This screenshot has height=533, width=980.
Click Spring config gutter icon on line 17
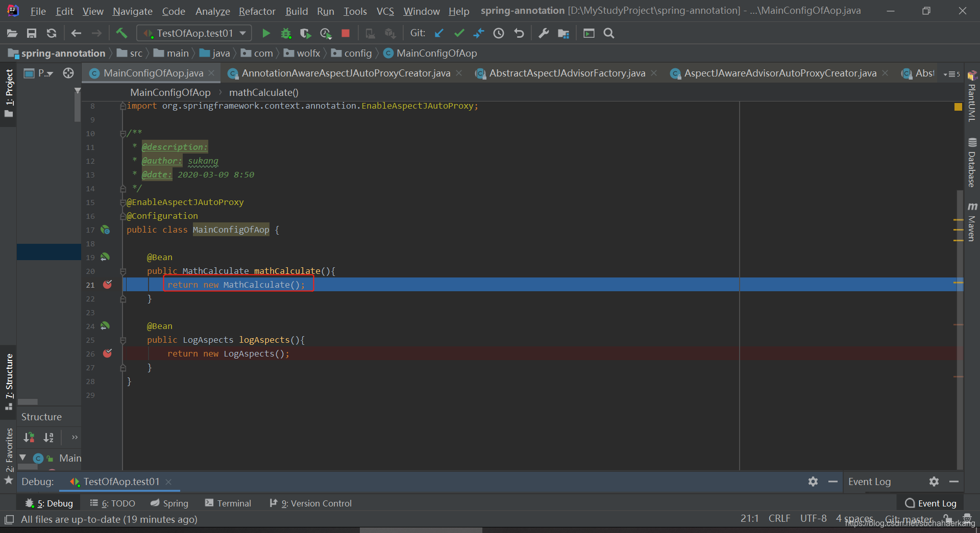click(105, 230)
